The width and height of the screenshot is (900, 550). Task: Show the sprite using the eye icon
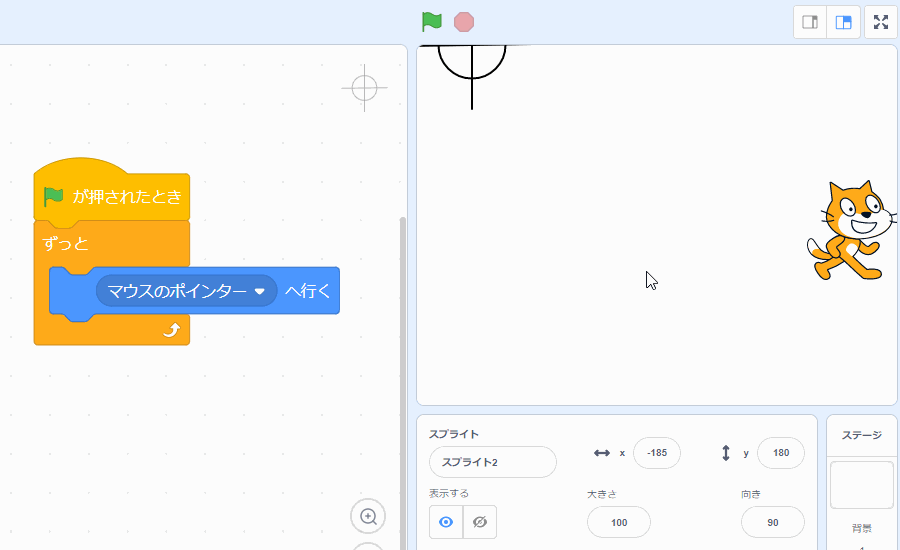pos(446,522)
